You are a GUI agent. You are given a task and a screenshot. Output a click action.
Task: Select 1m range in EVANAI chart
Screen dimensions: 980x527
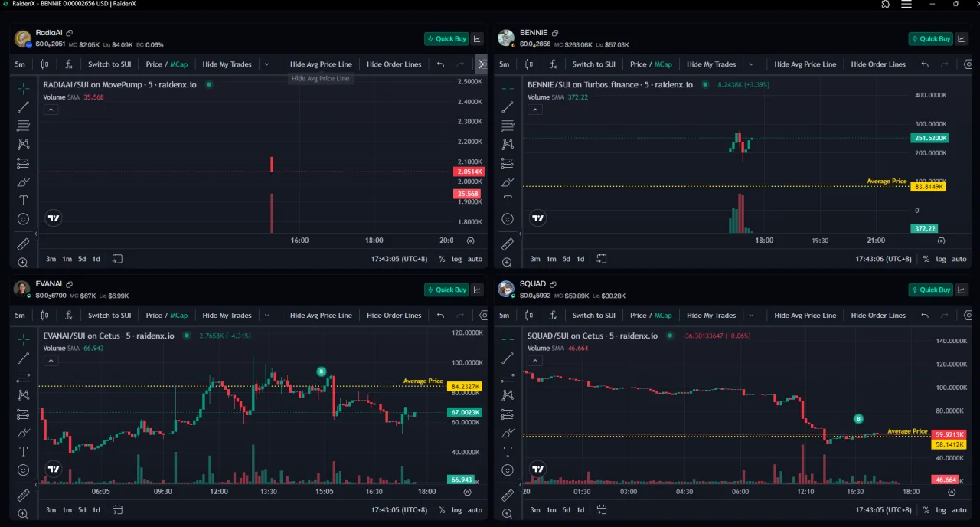tap(67, 510)
